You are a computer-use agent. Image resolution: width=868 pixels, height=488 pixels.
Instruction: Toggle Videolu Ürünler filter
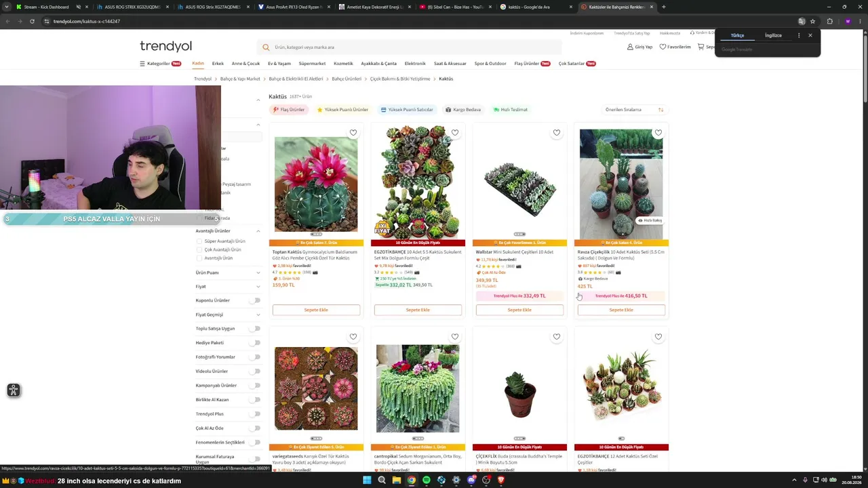pyautogui.click(x=255, y=371)
